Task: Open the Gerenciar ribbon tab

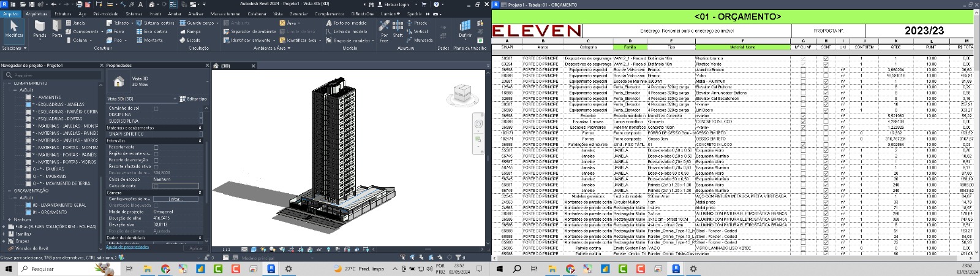Action: pyautogui.click(x=298, y=13)
